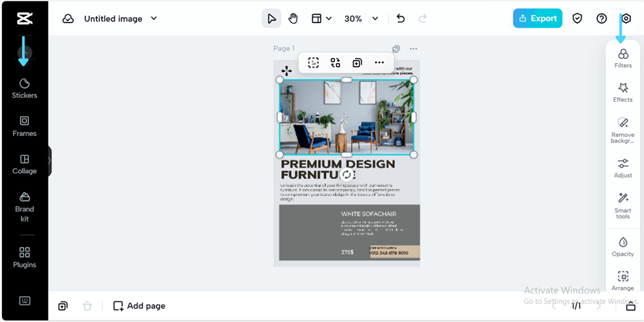Screen dimensions: 644x322
Task: Expand the layout tool dropdown arrow
Action: pyautogui.click(x=328, y=19)
